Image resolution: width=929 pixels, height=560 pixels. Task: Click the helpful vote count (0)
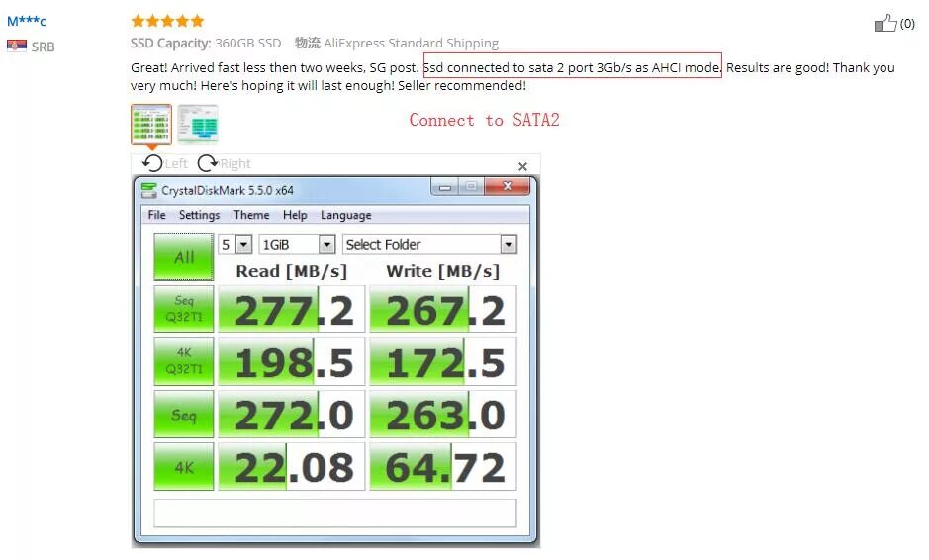(x=907, y=23)
